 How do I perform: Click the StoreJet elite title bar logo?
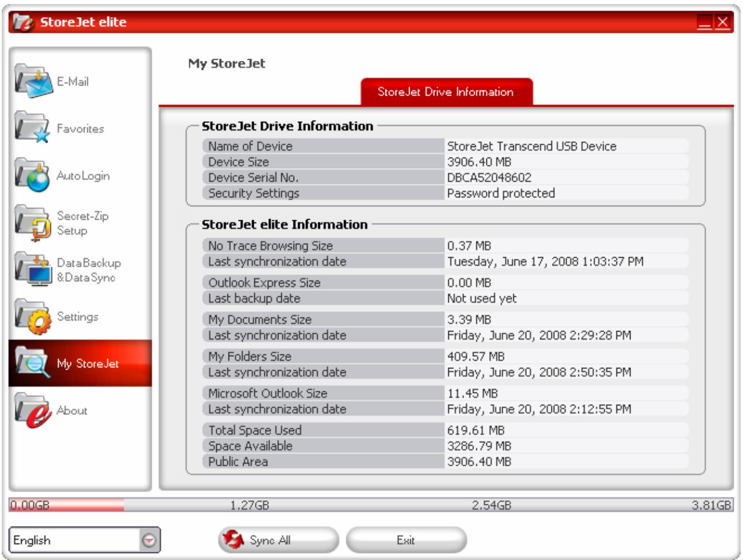coord(23,23)
